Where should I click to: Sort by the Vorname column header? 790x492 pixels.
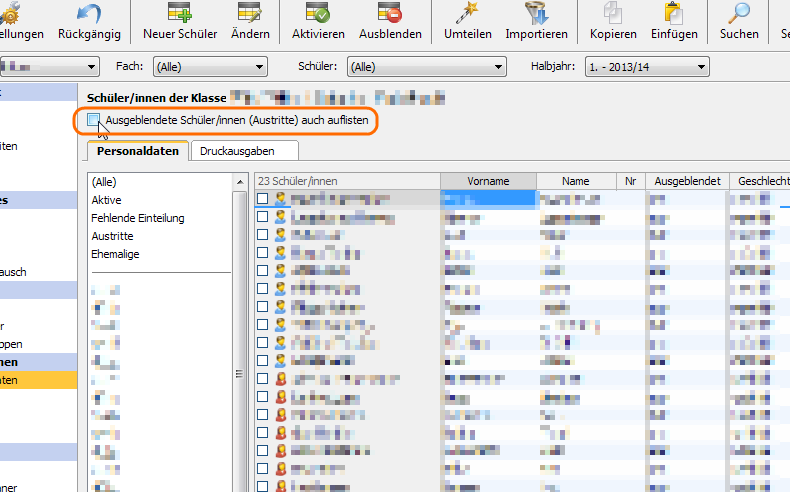point(488,181)
